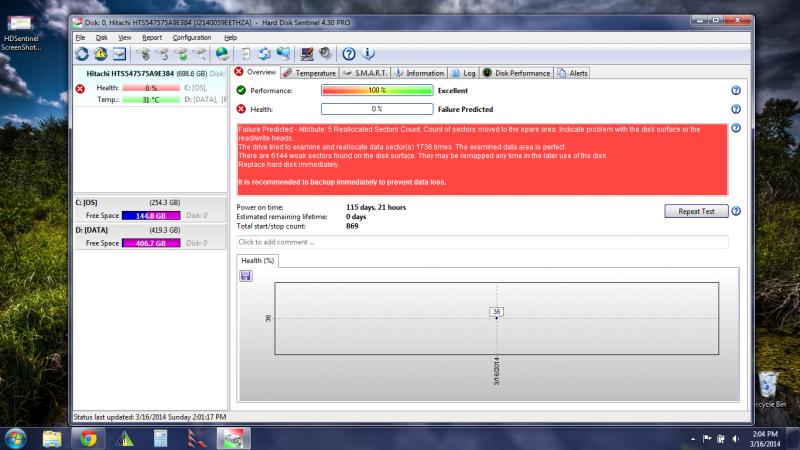This screenshot has height=450, width=800.
Task: Click the speaker sound toolbar icon
Action: [325, 54]
